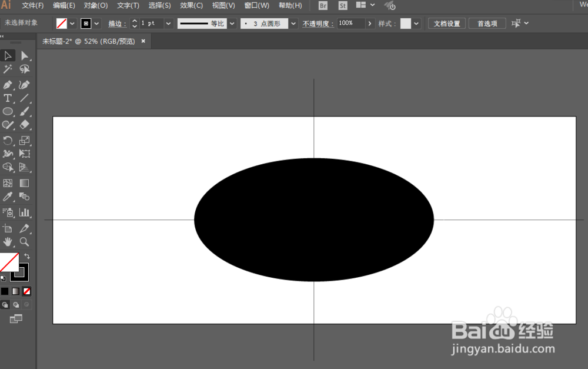
Task: Select the Hand tool
Action: tap(8, 242)
